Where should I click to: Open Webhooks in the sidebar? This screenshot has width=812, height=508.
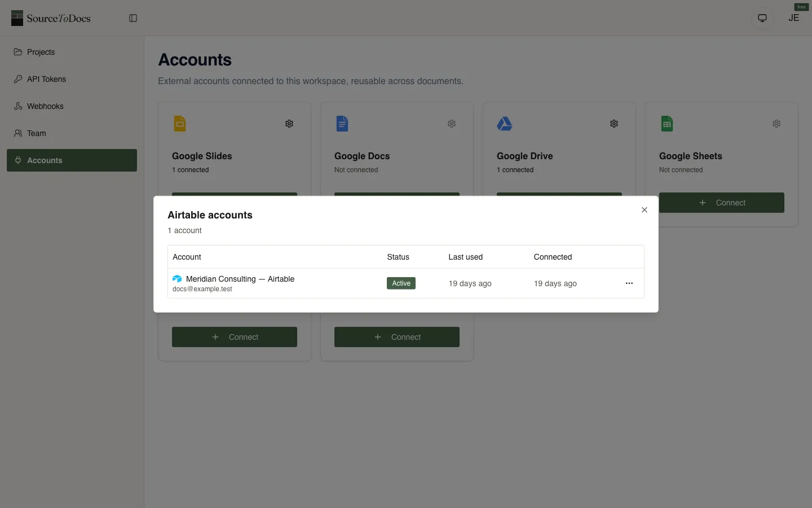coord(72,106)
